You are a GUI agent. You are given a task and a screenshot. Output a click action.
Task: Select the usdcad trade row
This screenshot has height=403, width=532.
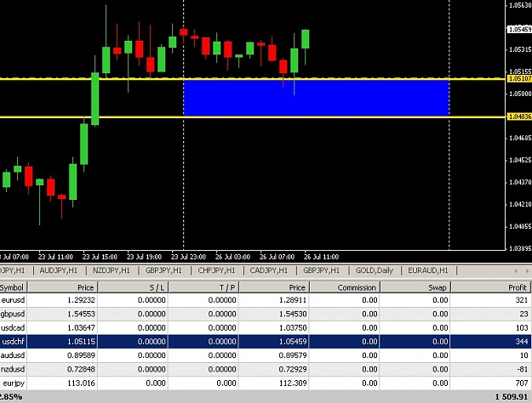pyautogui.click(x=266, y=327)
